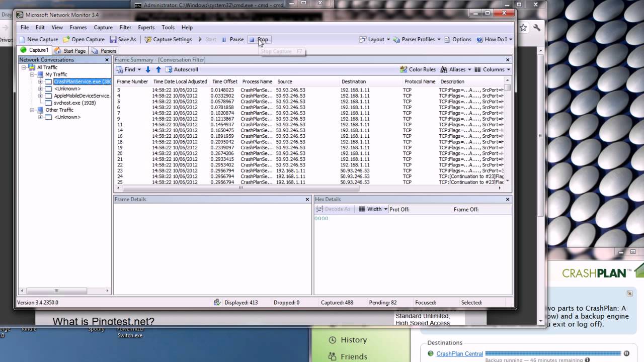Open CrashPlan Central link in CrashPlan window

pos(459,354)
